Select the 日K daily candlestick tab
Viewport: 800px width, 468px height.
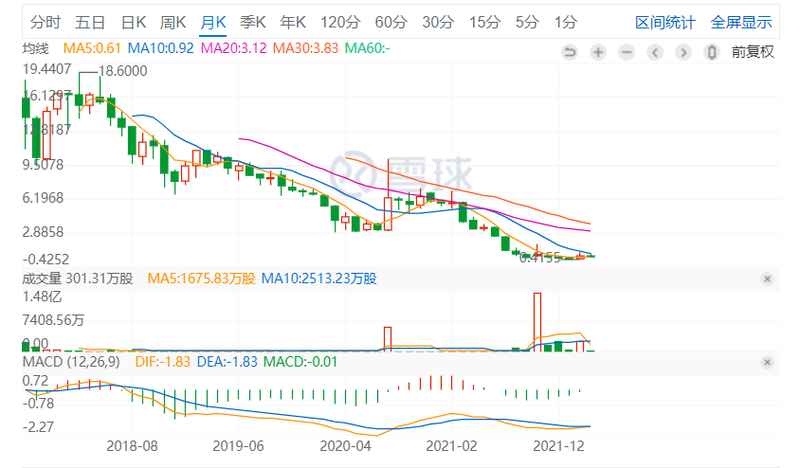[x=134, y=22]
